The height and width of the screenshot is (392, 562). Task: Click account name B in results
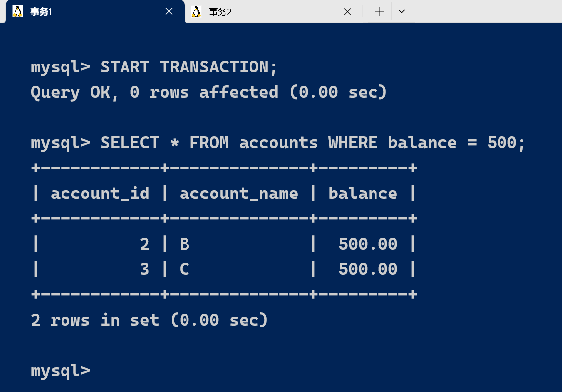pyautogui.click(x=185, y=244)
